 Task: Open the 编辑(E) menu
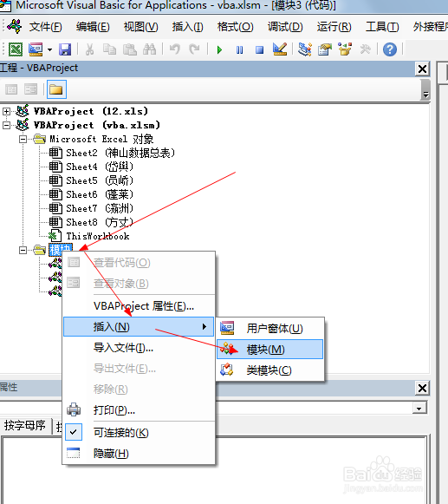click(x=93, y=27)
